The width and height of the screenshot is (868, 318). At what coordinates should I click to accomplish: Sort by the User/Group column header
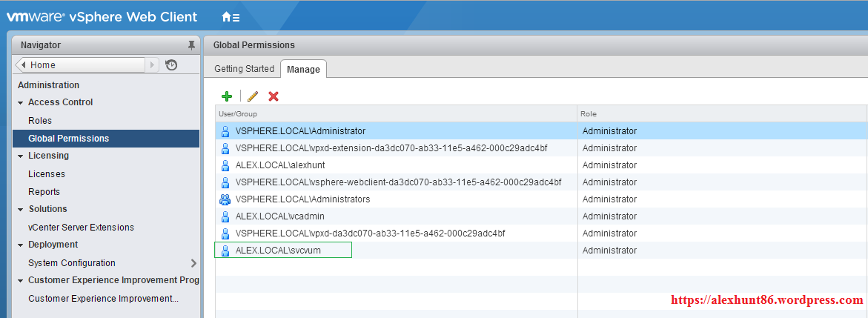pyautogui.click(x=396, y=114)
